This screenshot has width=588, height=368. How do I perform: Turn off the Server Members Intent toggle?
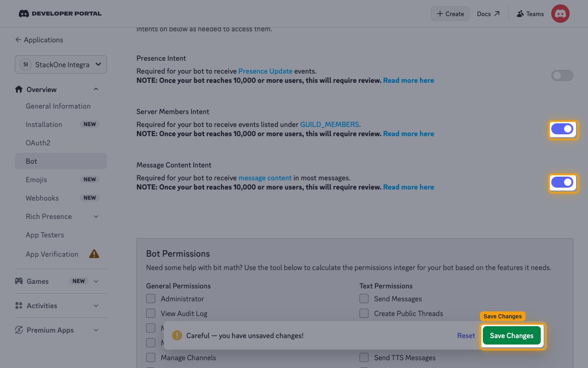point(562,129)
